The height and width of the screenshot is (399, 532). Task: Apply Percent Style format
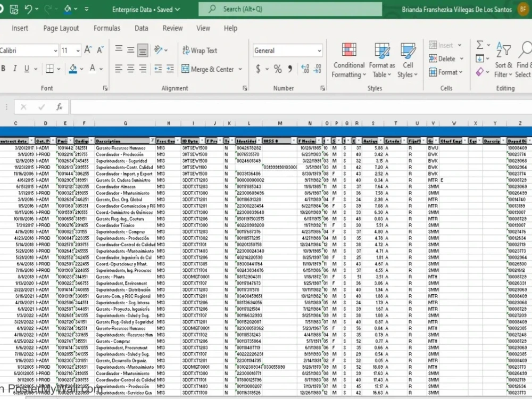point(278,69)
